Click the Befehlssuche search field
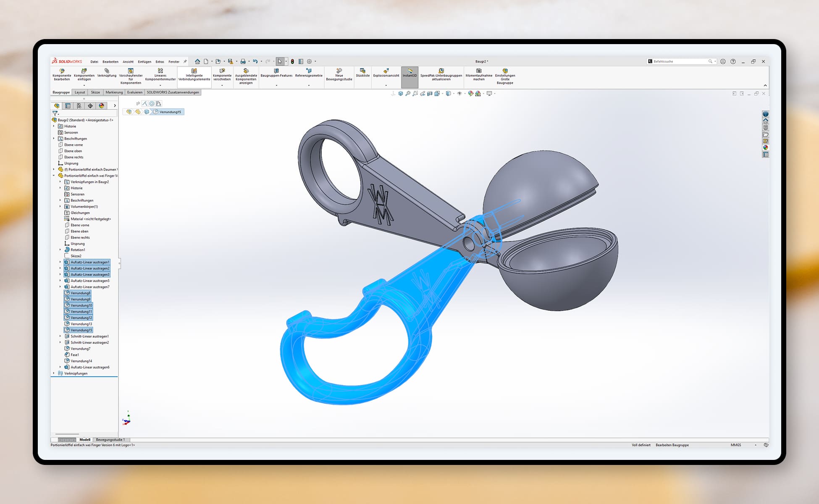Screen dimensions: 819x504 click(x=681, y=61)
